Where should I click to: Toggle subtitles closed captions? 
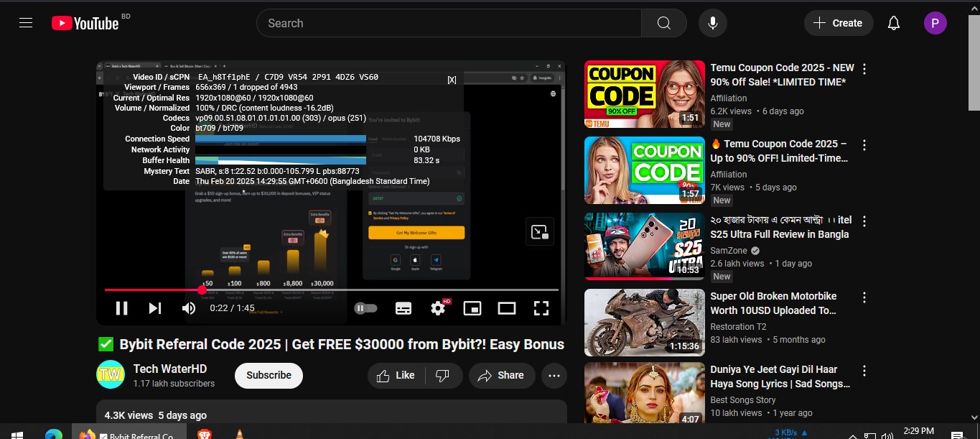pyautogui.click(x=403, y=308)
